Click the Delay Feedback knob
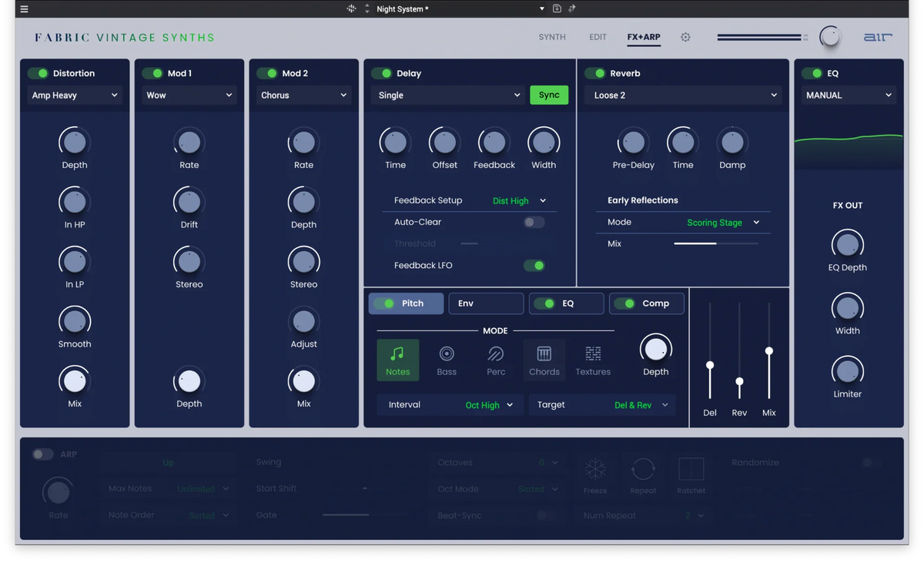The height and width of the screenshot is (563, 924). pyautogui.click(x=494, y=142)
